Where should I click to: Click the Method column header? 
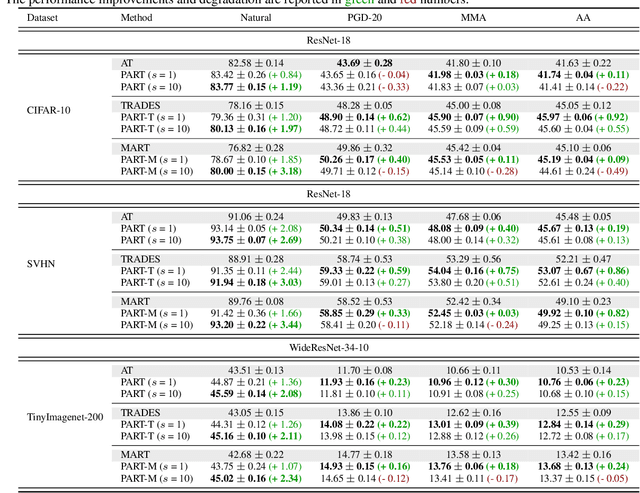click(x=137, y=17)
